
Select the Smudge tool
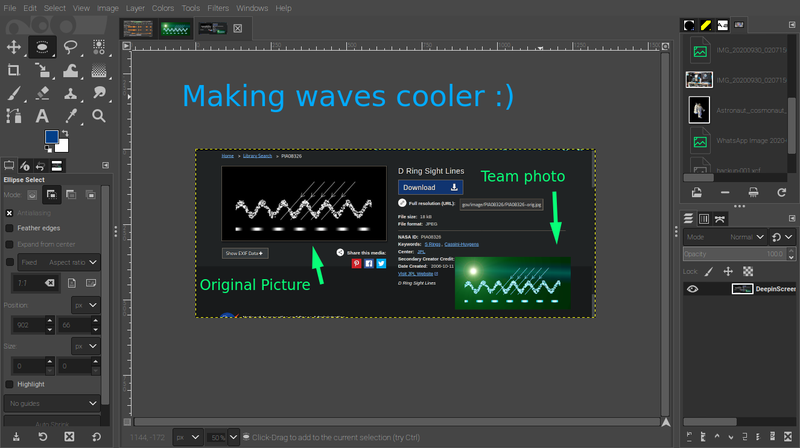(99, 93)
